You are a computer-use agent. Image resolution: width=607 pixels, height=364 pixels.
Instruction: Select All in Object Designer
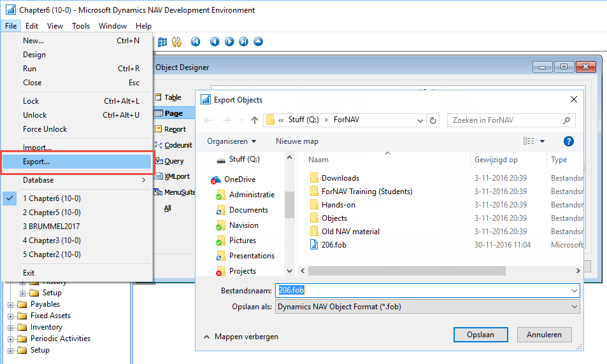[x=168, y=208]
